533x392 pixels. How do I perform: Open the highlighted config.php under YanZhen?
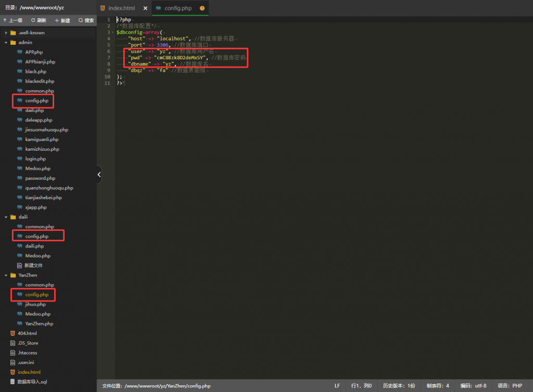point(37,295)
